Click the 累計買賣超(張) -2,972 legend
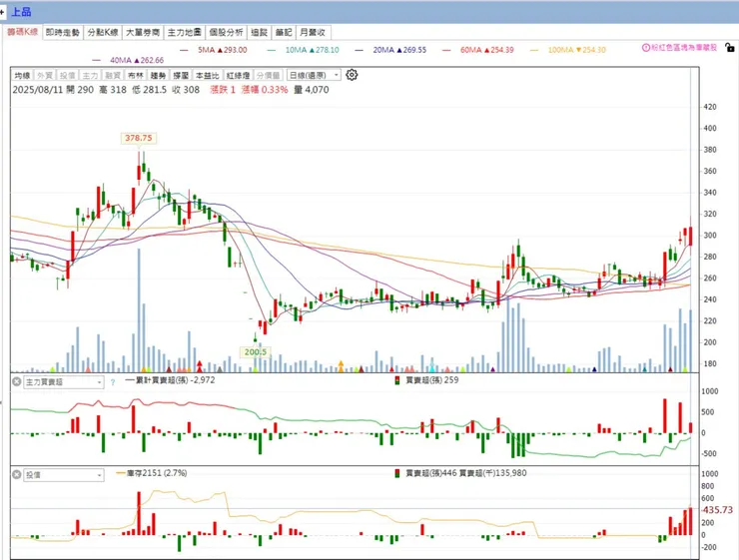739x560 pixels. coord(170,380)
